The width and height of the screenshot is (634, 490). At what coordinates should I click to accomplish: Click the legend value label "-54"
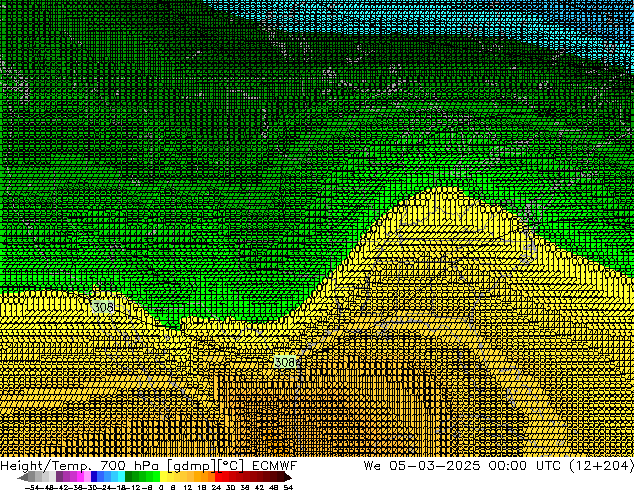click(x=34, y=487)
